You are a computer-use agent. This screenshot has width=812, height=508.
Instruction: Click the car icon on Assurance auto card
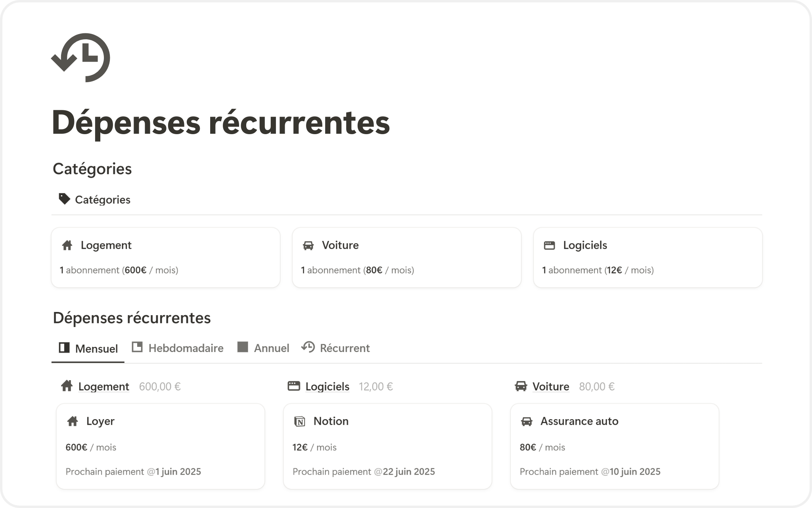tap(527, 421)
